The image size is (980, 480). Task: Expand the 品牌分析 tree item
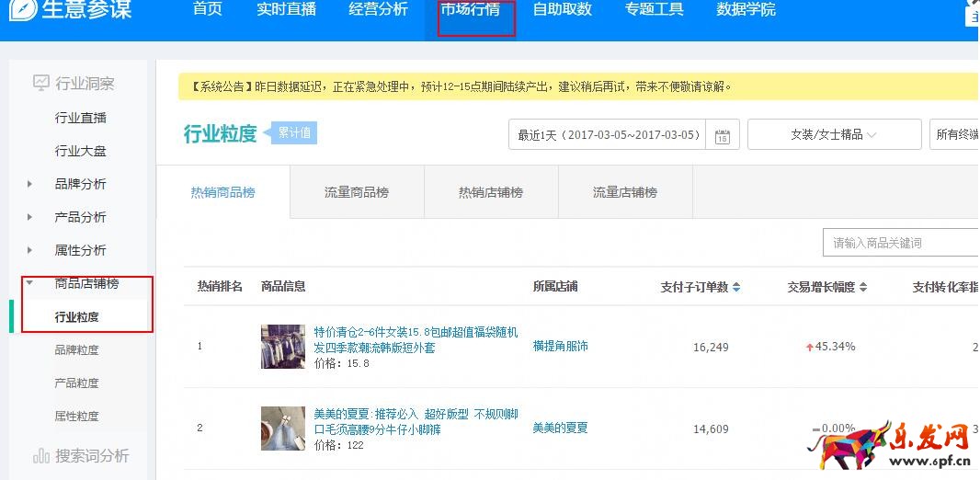(x=30, y=184)
